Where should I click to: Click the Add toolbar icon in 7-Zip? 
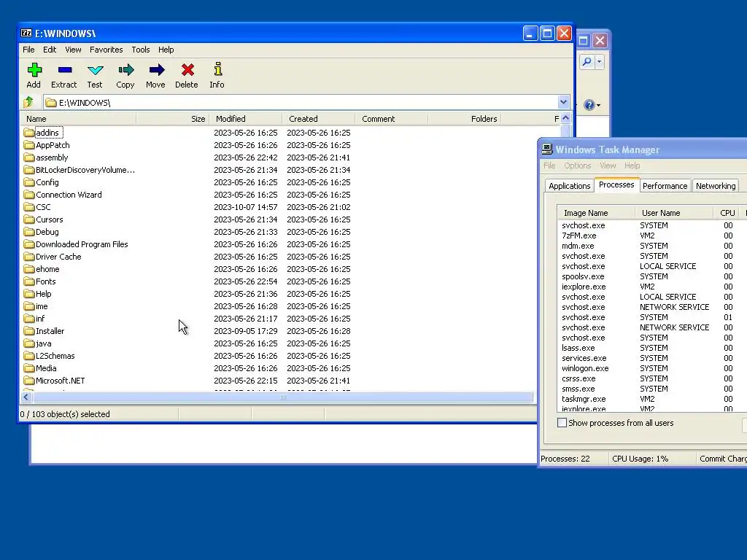tap(34, 70)
